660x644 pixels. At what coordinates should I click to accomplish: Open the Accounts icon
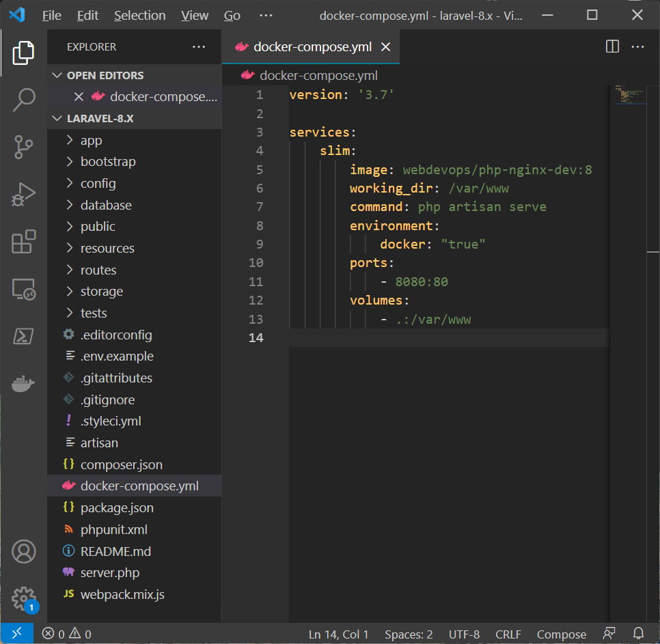23,551
